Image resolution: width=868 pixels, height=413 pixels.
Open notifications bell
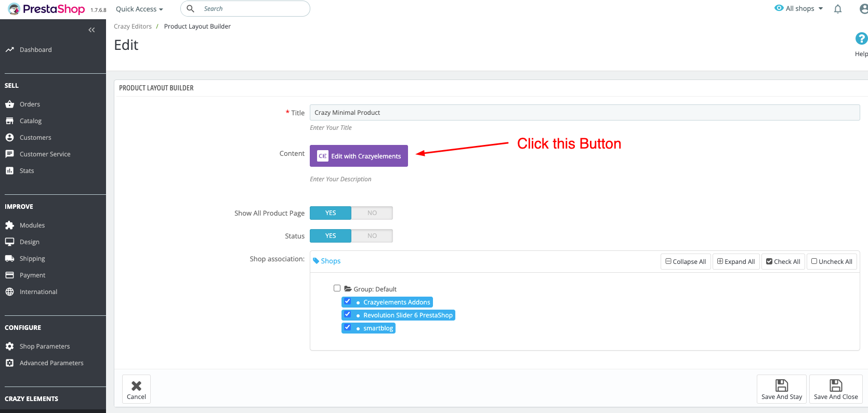coord(838,9)
